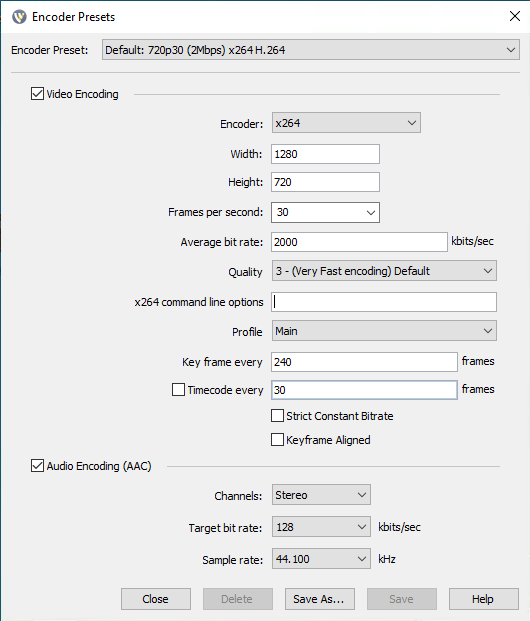
Task: Click the Average bit rate field
Action: [359, 242]
